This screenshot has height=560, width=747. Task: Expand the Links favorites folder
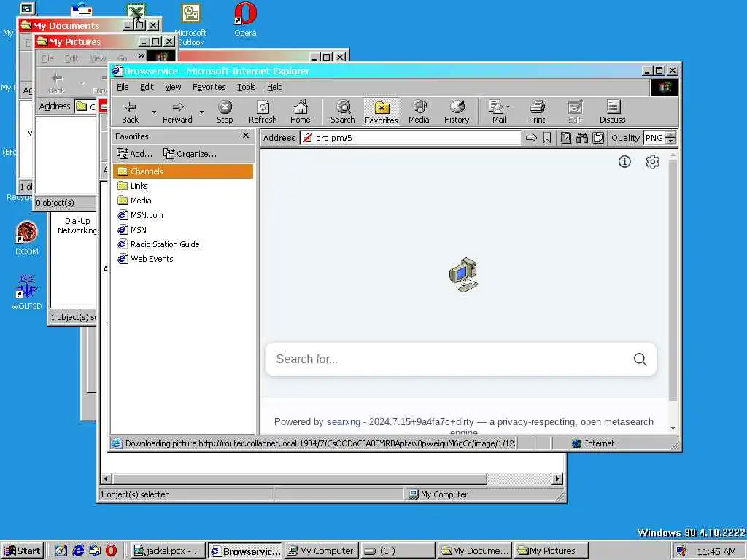point(133,186)
